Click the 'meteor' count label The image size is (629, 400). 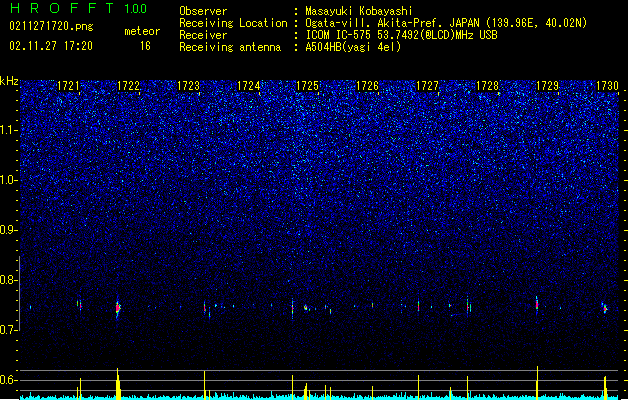tap(142, 31)
